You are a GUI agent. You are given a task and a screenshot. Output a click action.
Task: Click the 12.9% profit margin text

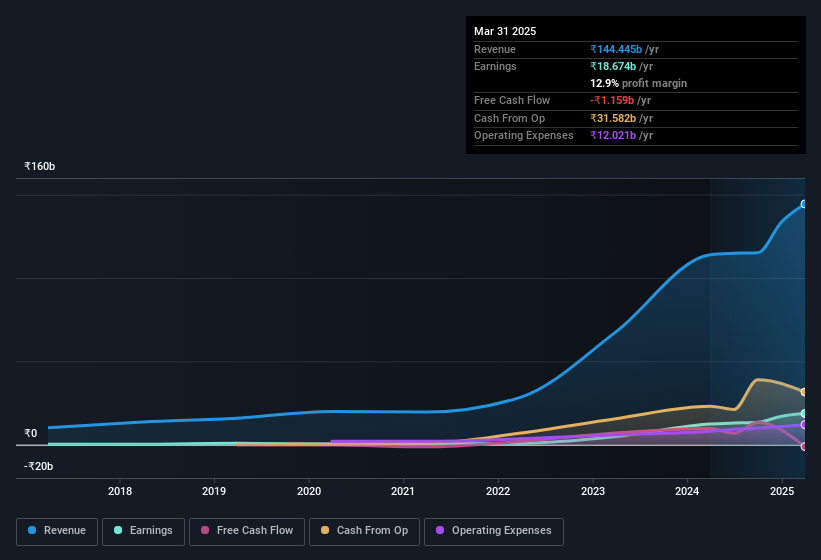(x=638, y=83)
